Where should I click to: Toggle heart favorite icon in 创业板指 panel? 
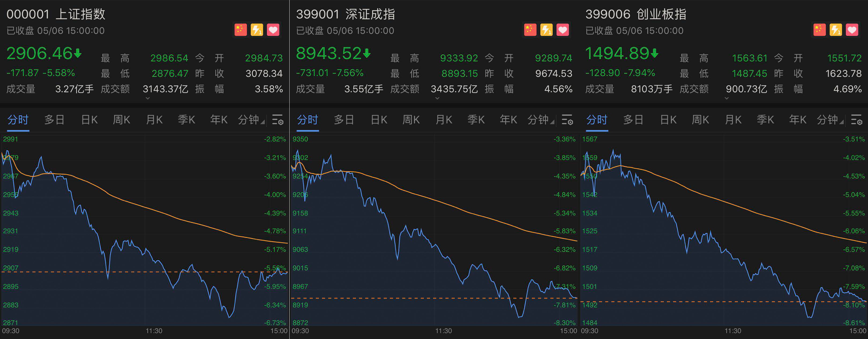[852, 30]
